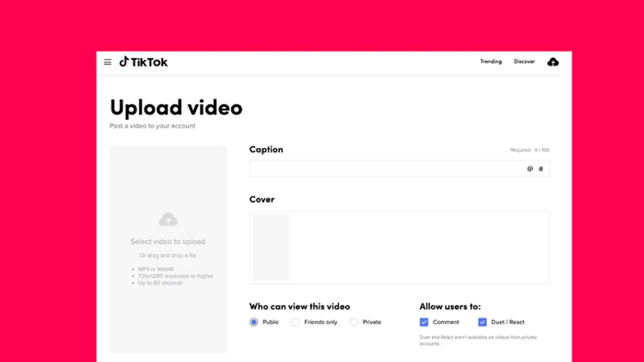Open the Trending page
Screen dimensions: 644x362
[x=491, y=62]
